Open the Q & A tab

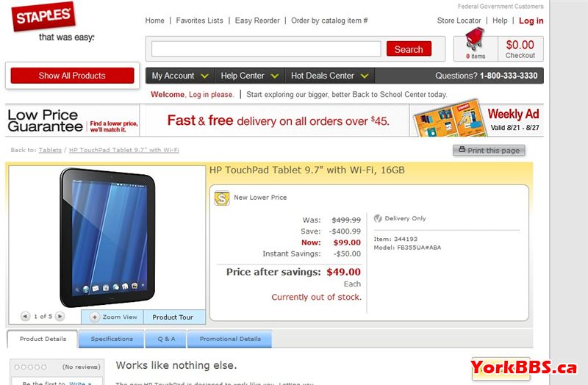click(x=166, y=339)
